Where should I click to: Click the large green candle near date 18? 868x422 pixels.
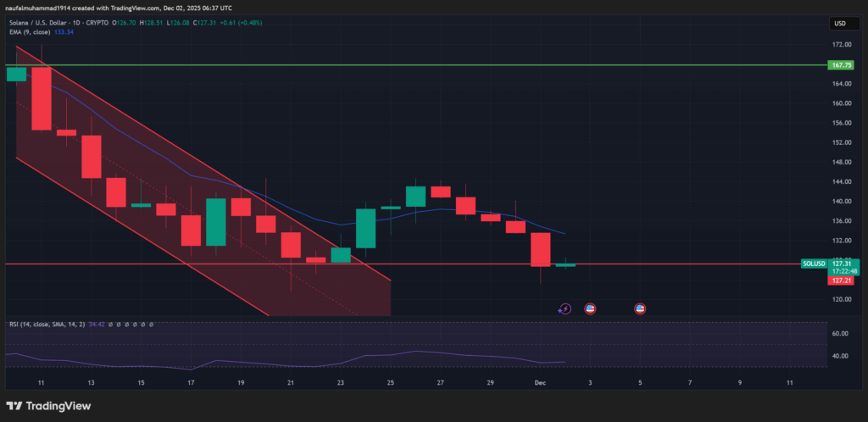coord(216,222)
